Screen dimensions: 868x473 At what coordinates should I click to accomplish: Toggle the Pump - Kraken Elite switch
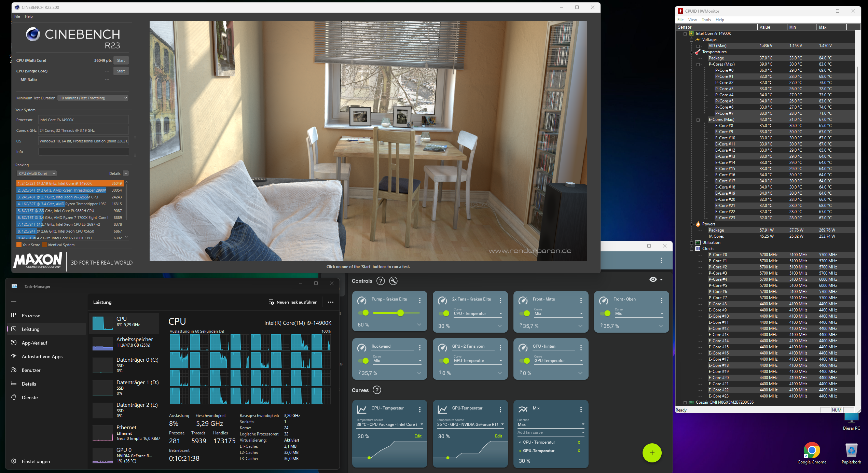tap(363, 313)
